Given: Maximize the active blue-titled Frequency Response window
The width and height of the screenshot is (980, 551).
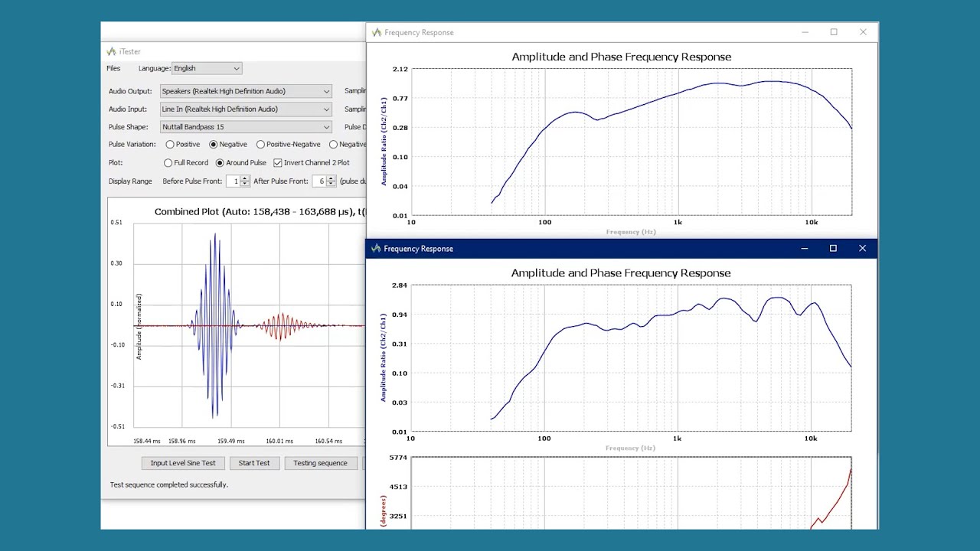Looking at the screenshot, I should tap(833, 248).
